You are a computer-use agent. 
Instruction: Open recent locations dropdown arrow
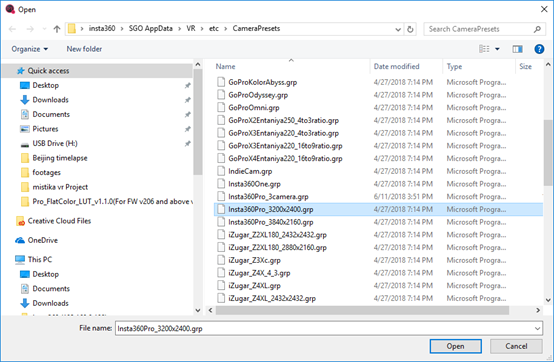click(44, 29)
